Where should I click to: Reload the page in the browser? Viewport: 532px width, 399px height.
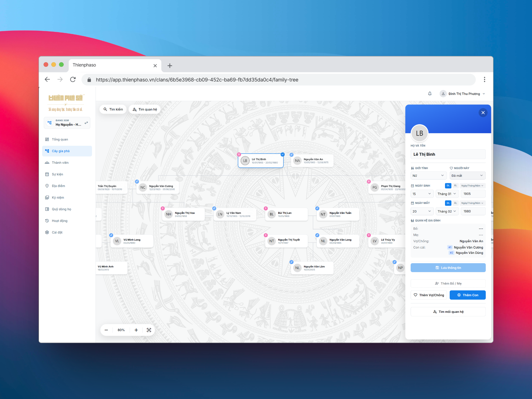click(x=73, y=80)
